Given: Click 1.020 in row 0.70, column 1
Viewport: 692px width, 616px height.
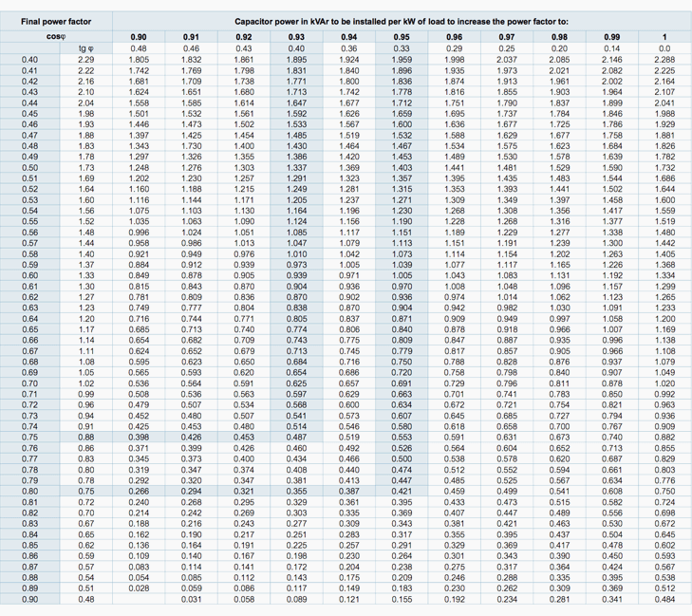Looking at the screenshot, I should click(664, 383).
